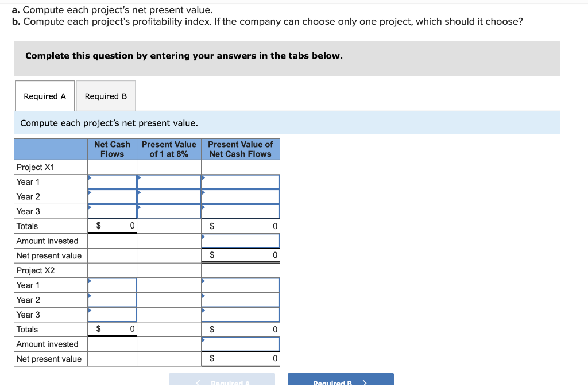Click Project X2 Net present value cell showing $0
This screenshot has height=391, width=588.
(240, 359)
